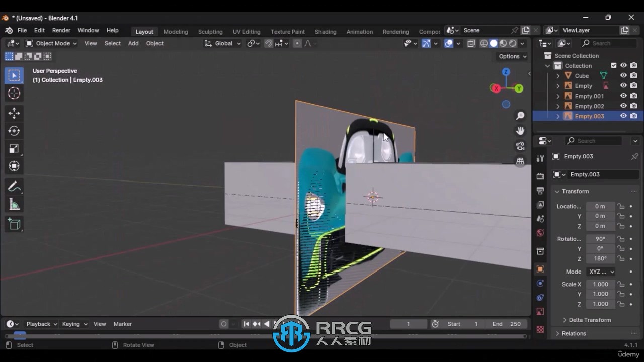Viewport: 644px width, 362px height.
Task: Open the Keying dropdown
Action: pos(74,324)
